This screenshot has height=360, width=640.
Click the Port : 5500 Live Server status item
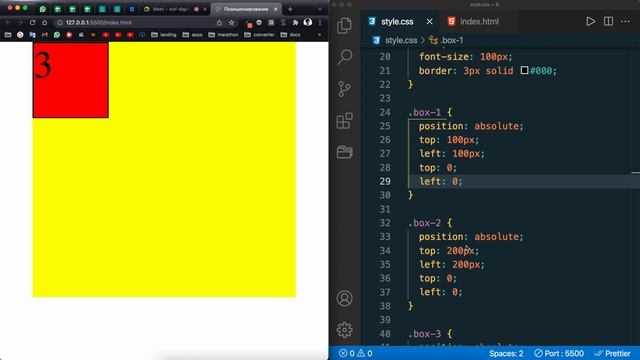(x=559, y=353)
